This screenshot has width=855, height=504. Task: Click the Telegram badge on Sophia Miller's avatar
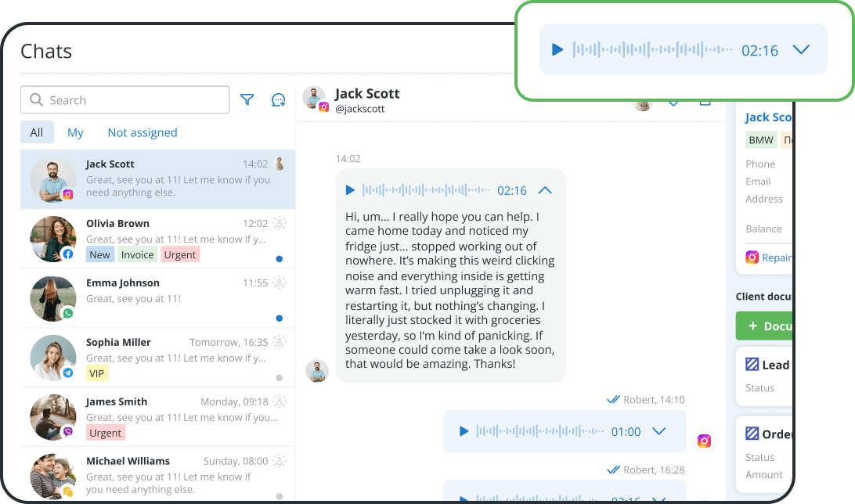click(67, 371)
